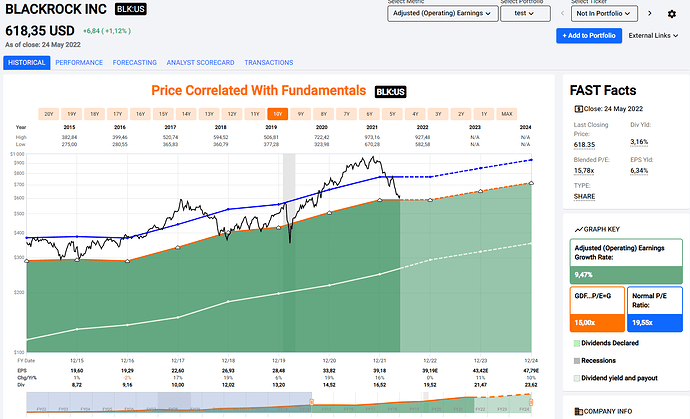
Task: Click the EPS Yld 6,34% value
Action: [639, 171]
